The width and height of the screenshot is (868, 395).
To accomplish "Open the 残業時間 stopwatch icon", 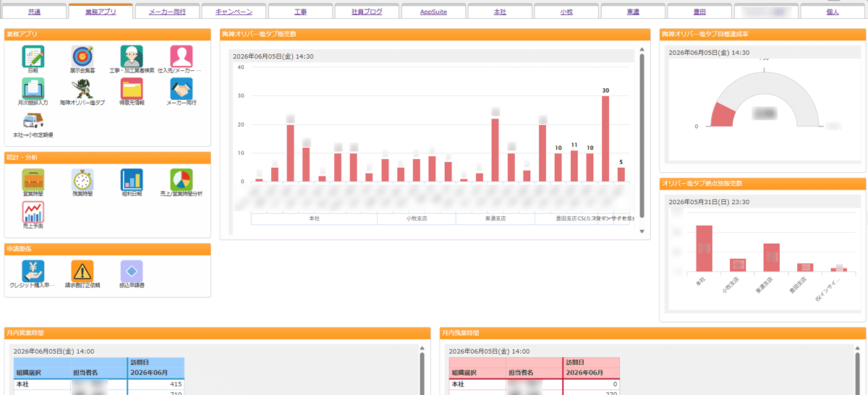I will 82,179.
